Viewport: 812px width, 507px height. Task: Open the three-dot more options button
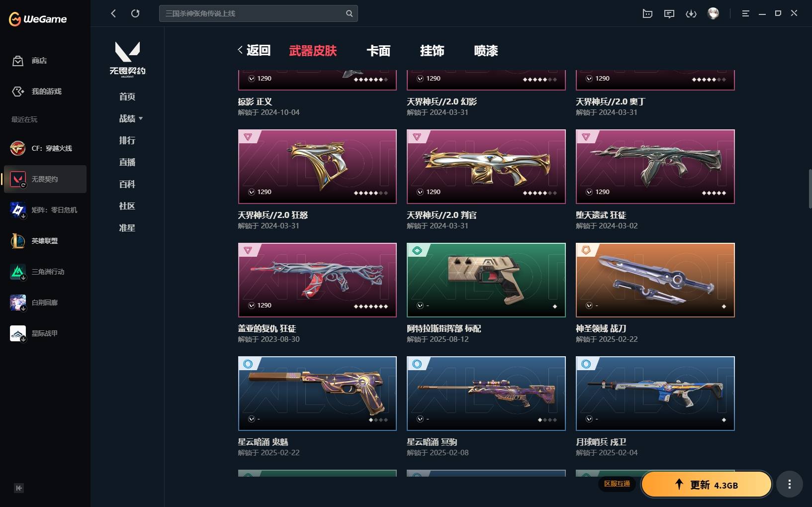coord(789,484)
